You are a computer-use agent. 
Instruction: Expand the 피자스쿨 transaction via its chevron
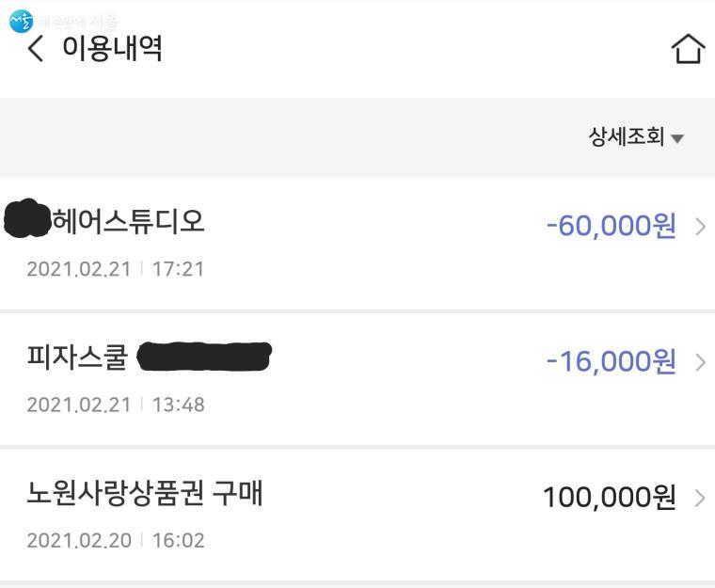(x=700, y=362)
